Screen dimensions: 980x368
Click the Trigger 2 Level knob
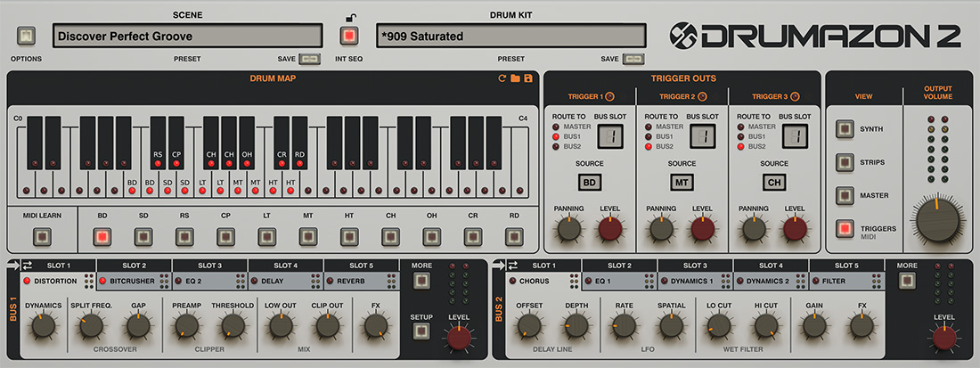[703, 229]
